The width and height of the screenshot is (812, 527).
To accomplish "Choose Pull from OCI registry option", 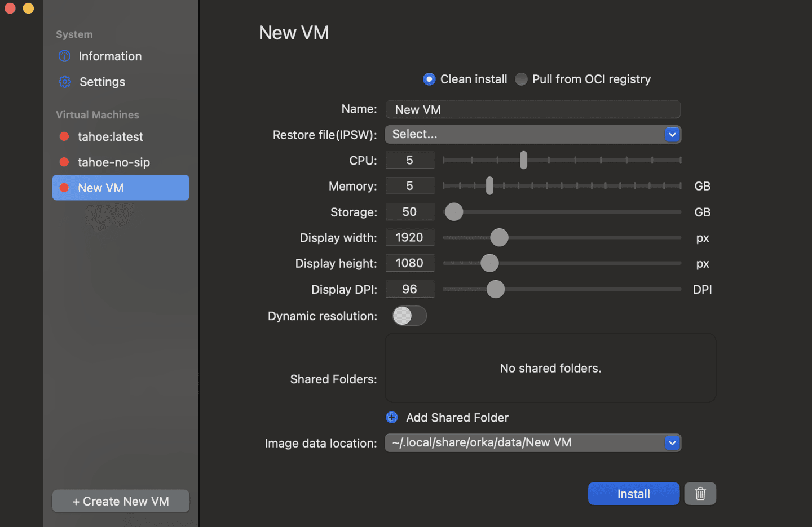I will (522, 79).
